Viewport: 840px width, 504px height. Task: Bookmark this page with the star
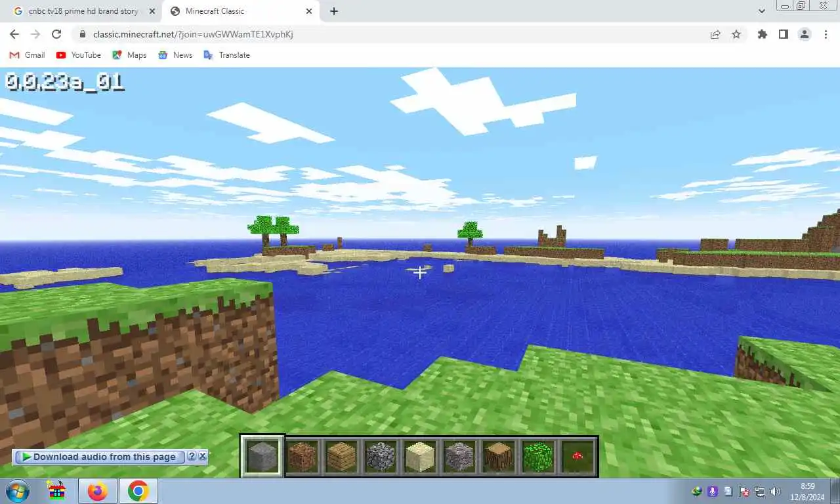pos(736,34)
